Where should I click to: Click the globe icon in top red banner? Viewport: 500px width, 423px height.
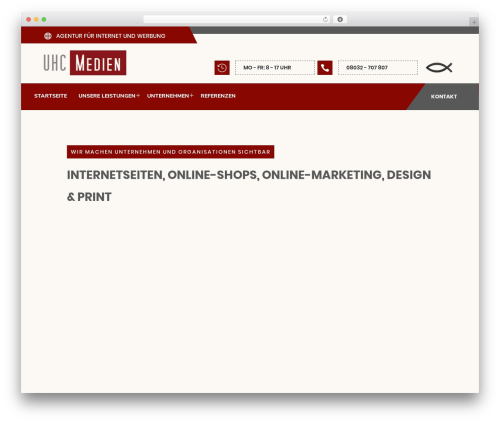[x=48, y=36]
